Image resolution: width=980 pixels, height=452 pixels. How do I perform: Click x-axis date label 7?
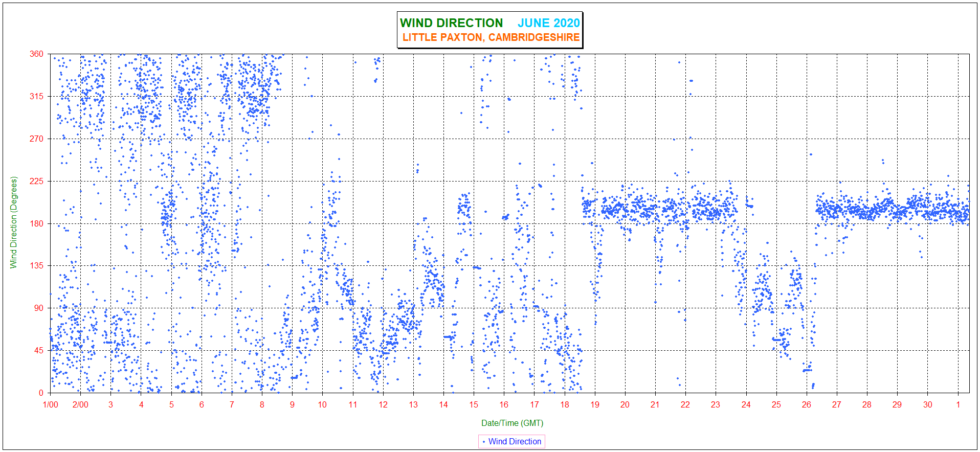[x=232, y=404]
